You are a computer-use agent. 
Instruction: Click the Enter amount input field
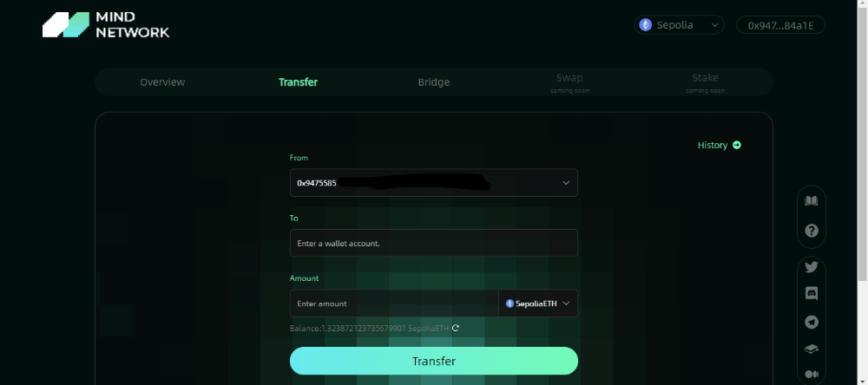394,303
